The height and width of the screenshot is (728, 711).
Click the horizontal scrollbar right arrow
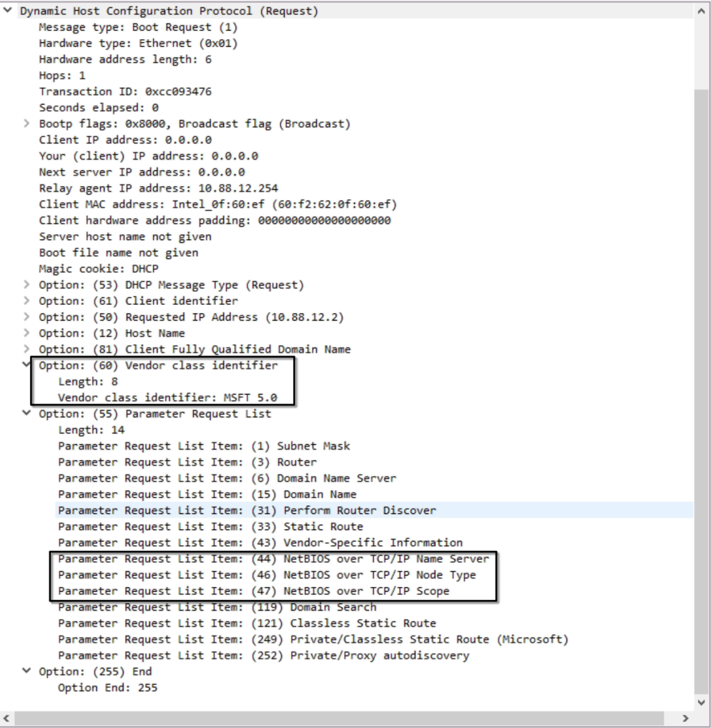point(685,718)
